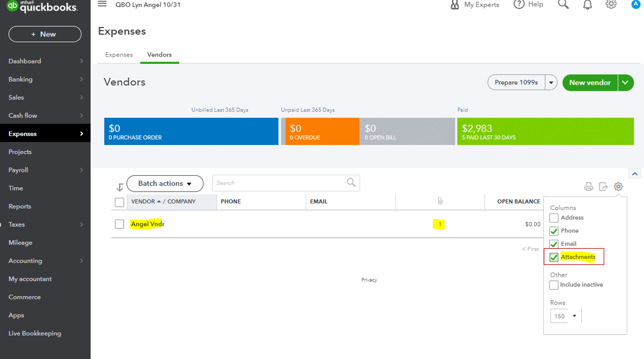
Task: Open the Angel Vndr vendor link
Action: pyautogui.click(x=147, y=224)
